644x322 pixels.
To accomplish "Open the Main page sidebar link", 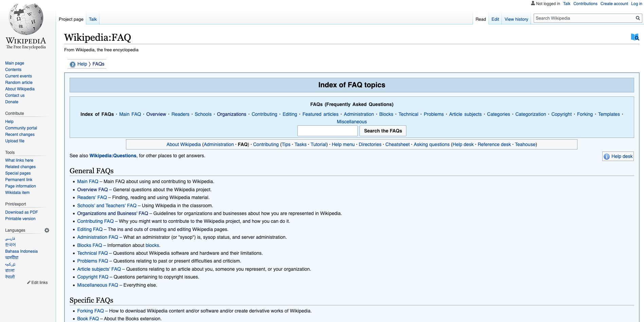I will [x=15, y=63].
